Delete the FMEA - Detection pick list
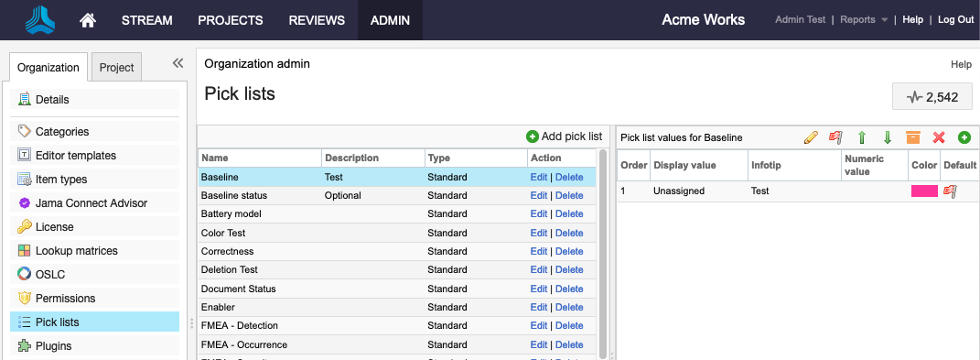 click(569, 325)
